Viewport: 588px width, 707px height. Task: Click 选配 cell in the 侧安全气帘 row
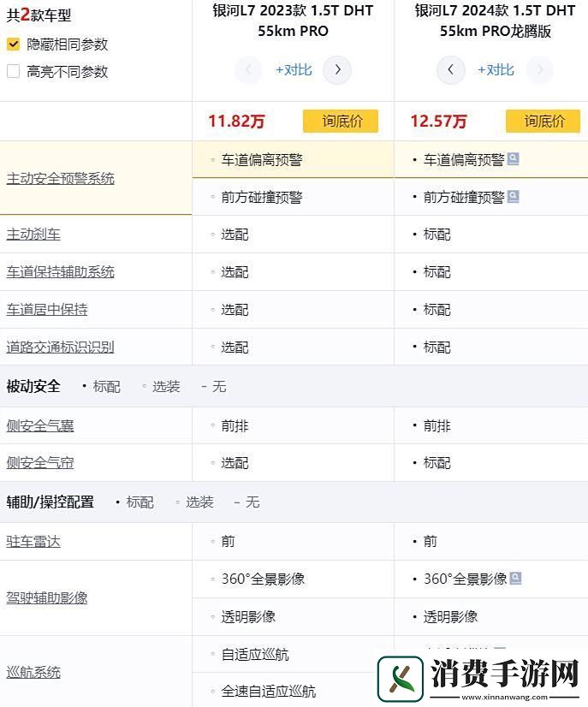click(x=235, y=463)
